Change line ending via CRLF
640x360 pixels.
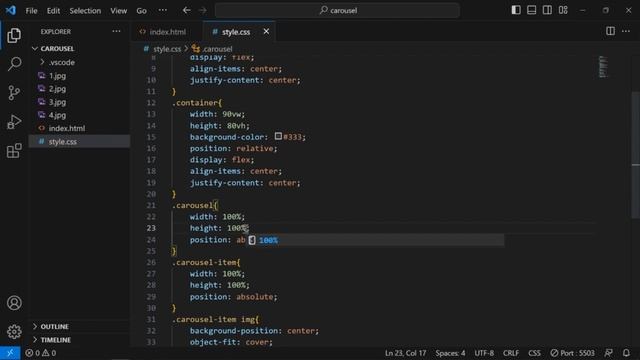click(x=511, y=353)
